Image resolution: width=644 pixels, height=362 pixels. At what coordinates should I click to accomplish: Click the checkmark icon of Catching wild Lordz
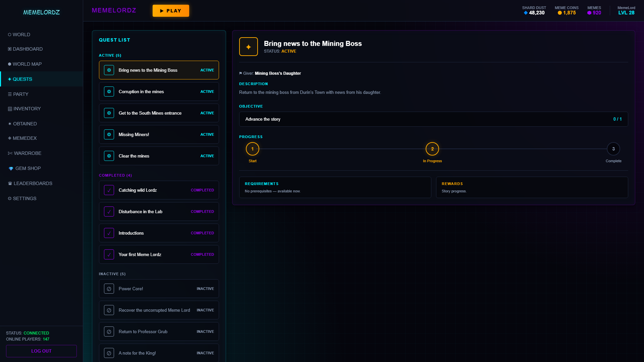[x=109, y=190]
